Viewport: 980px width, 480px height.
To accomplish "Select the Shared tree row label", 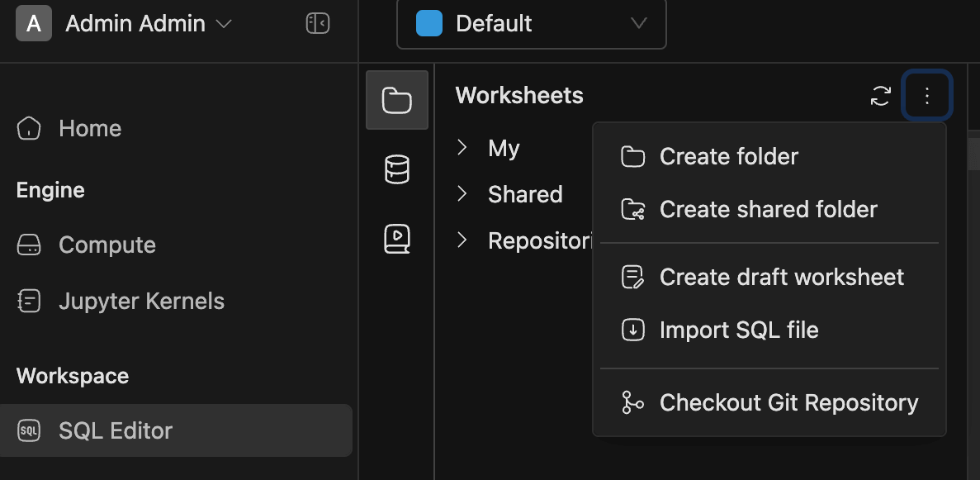I will pyautogui.click(x=525, y=195).
